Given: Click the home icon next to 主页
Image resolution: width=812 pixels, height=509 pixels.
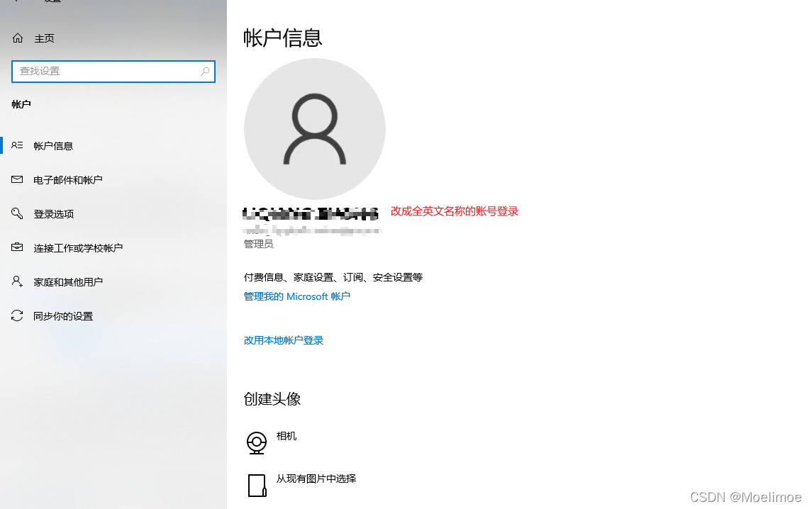Looking at the screenshot, I should coord(17,38).
